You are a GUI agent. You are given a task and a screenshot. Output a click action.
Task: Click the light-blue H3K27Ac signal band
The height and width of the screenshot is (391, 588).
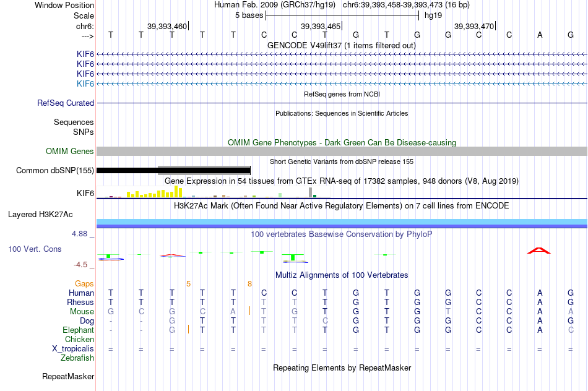point(342,222)
